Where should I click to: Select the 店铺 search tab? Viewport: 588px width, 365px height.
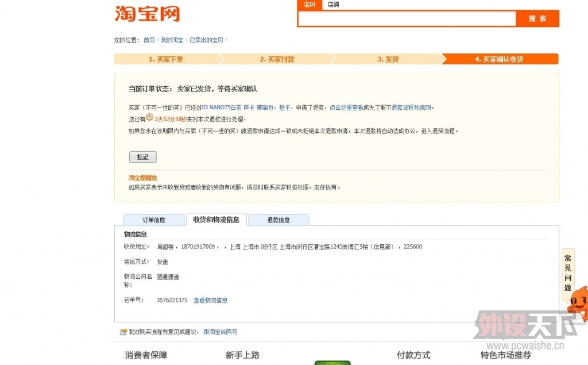[333, 5]
